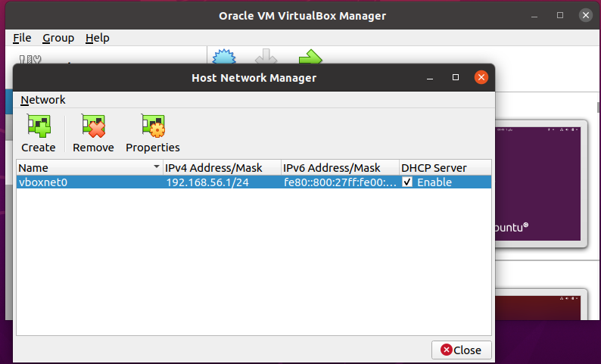This screenshot has width=601, height=364.
Task: Click the IPv4 Address/Mask column header
Action: (x=222, y=168)
